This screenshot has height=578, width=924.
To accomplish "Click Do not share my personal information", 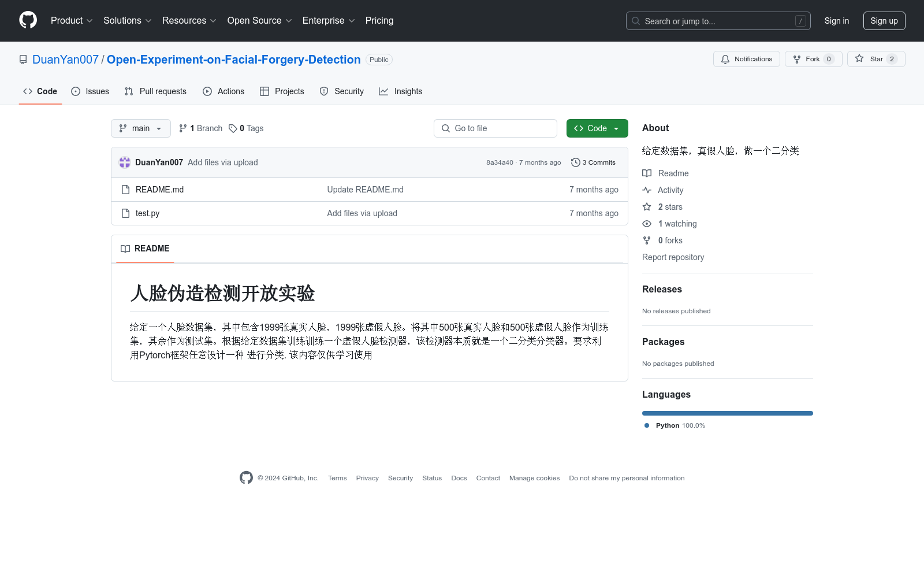I will (627, 478).
